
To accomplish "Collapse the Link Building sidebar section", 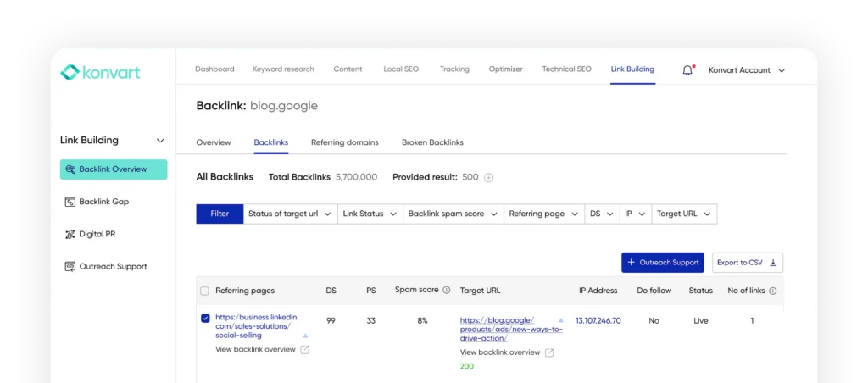I will tap(160, 141).
